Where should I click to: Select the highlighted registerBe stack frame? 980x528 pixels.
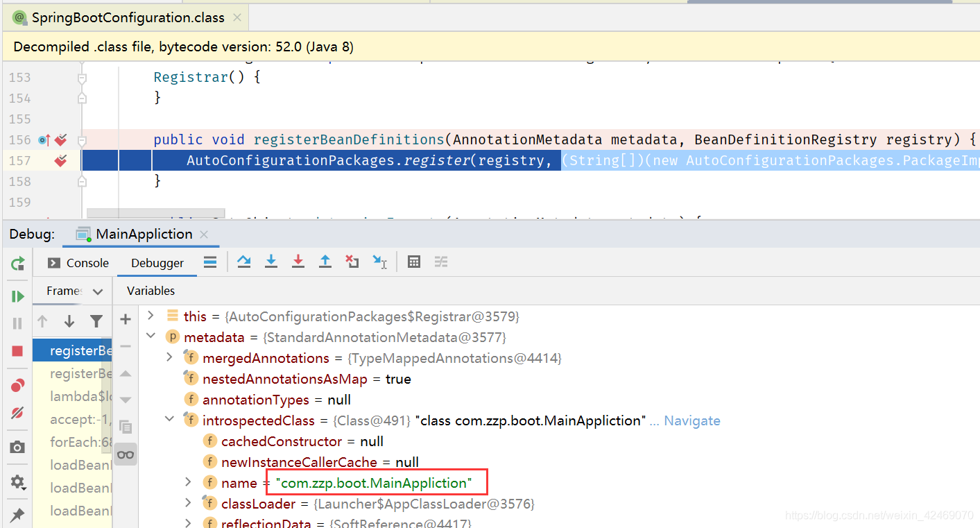(72, 350)
